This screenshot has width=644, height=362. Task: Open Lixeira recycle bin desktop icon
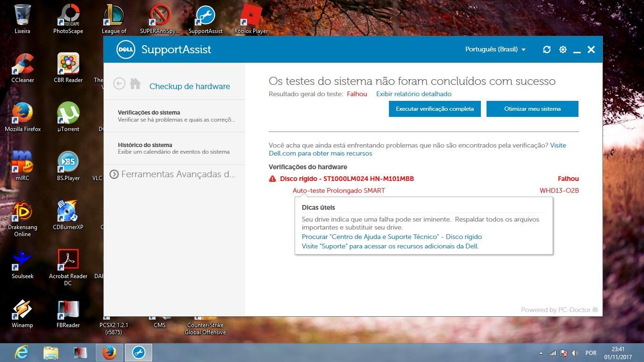point(22,19)
